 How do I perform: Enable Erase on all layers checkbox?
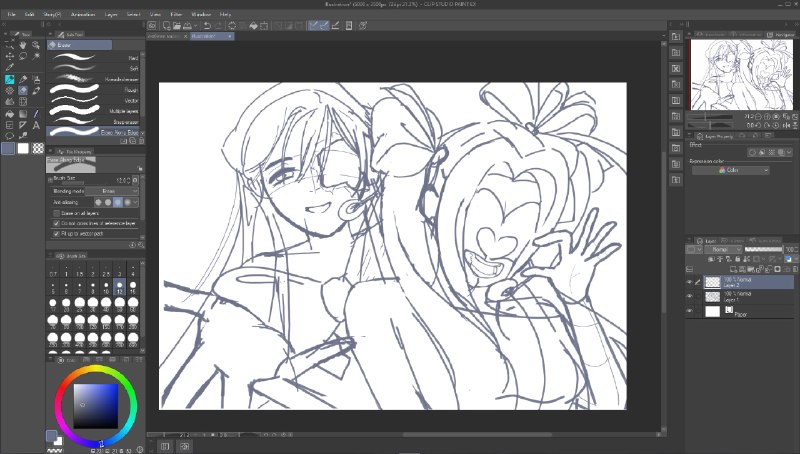tap(57, 213)
